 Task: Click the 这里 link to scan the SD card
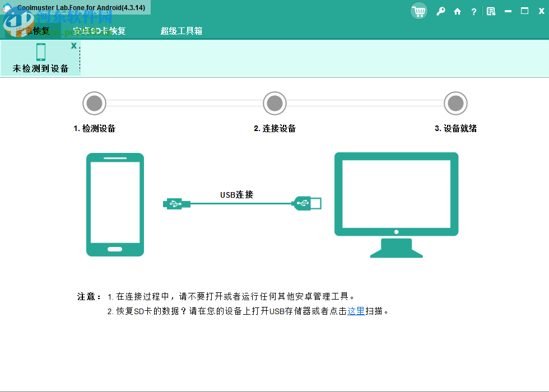pyautogui.click(x=355, y=311)
